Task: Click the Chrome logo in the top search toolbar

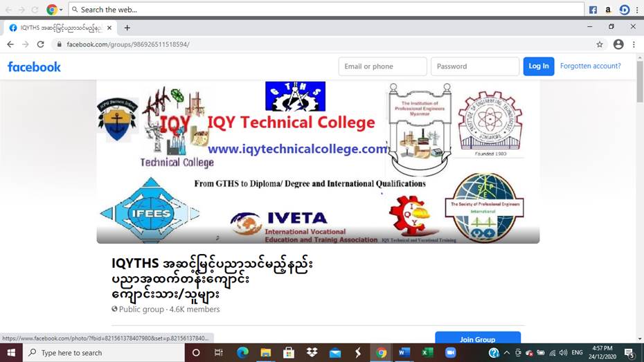Action: (52, 10)
